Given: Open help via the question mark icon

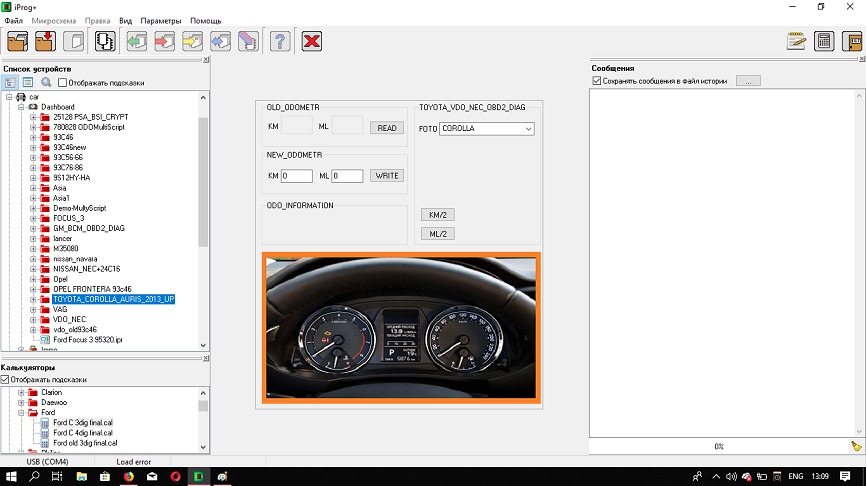Looking at the screenshot, I should pos(280,41).
